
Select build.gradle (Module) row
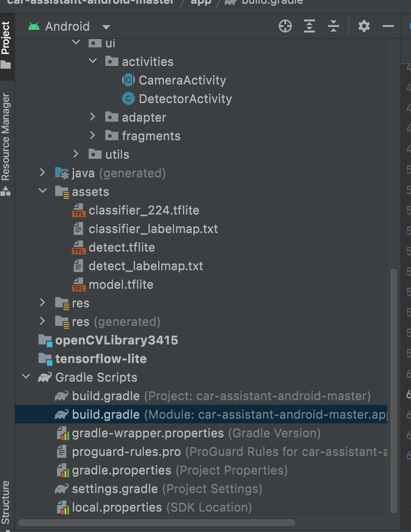tap(201, 415)
